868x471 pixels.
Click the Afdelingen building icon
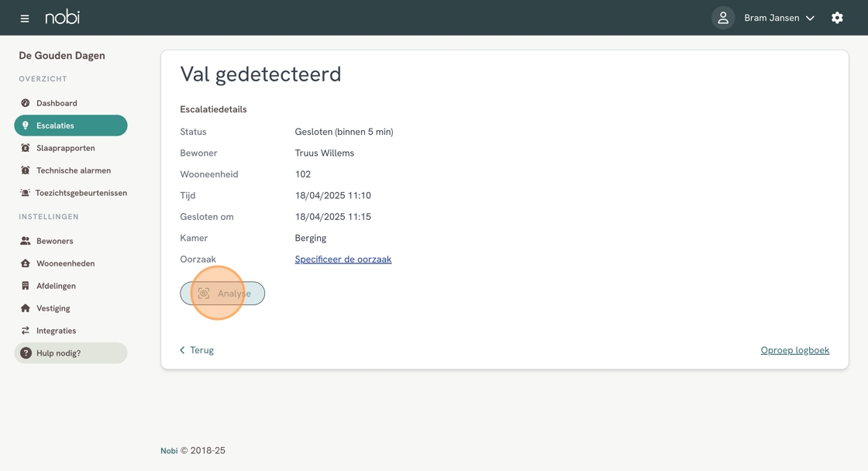click(26, 286)
